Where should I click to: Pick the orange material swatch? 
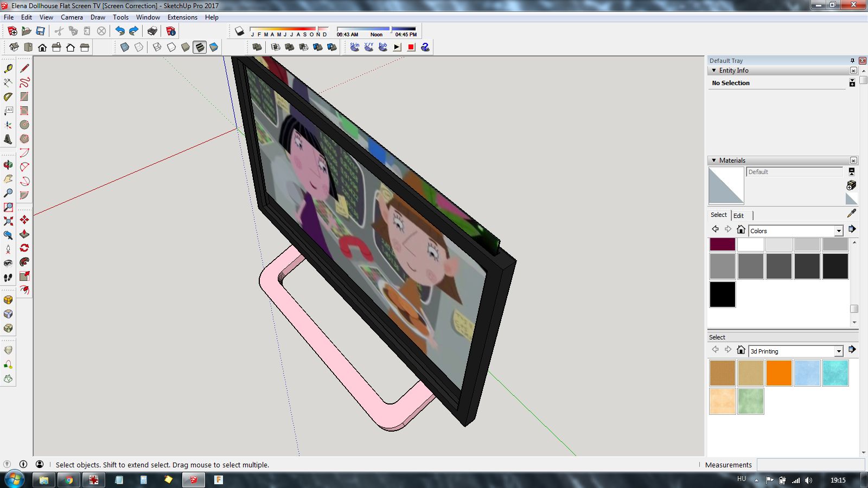click(x=779, y=373)
